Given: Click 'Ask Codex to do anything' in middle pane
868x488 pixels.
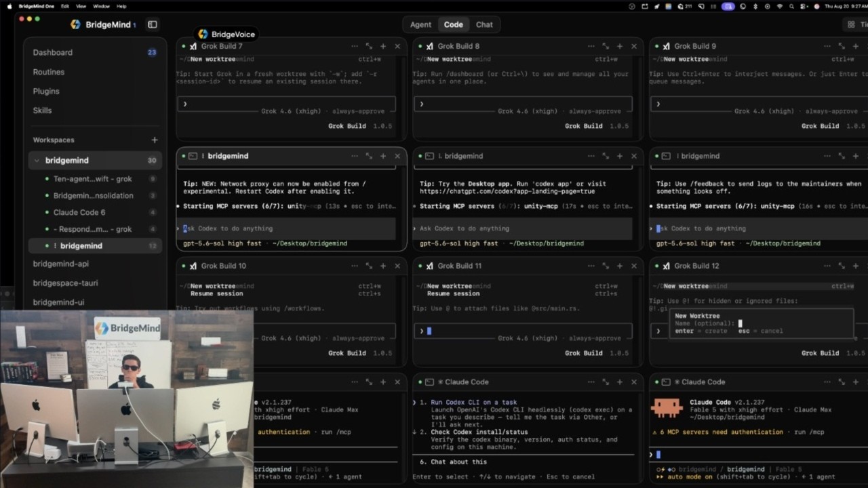Looking at the screenshot, I should (x=464, y=228).
